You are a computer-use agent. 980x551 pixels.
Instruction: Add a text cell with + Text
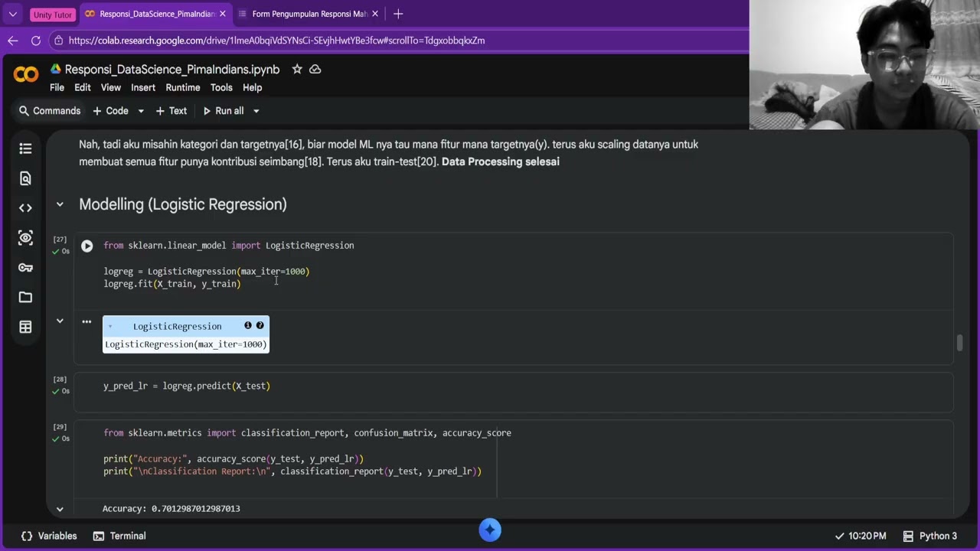pyautogui.click(x=171, y=111)
